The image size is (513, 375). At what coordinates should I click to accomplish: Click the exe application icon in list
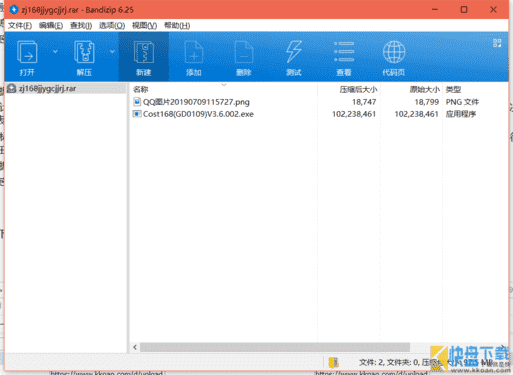click(x=137, y=114)
